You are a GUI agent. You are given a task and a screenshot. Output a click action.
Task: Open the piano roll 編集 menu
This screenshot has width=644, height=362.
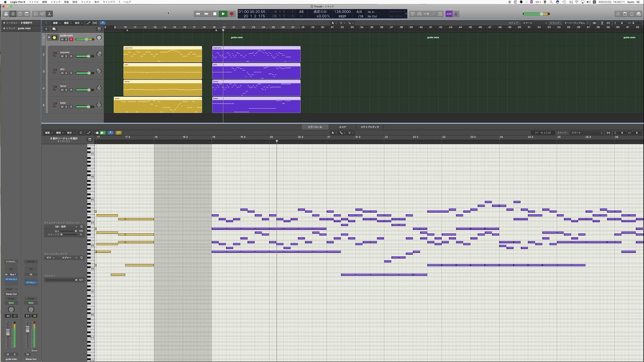pyautogui.click(x=48, y=133)
